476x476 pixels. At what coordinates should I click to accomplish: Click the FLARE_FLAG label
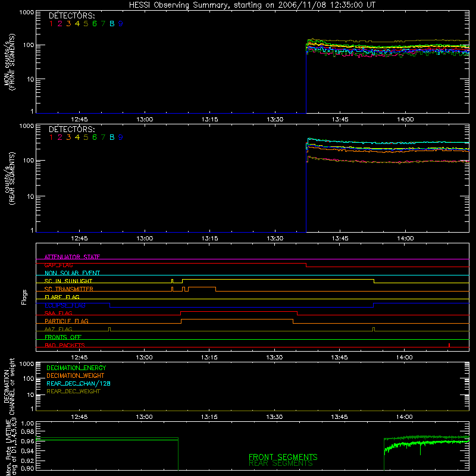coord(62,297)
